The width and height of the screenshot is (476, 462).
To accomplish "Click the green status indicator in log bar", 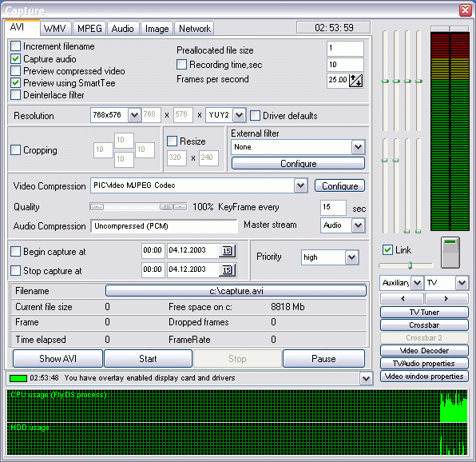I will tap(18, 378).
